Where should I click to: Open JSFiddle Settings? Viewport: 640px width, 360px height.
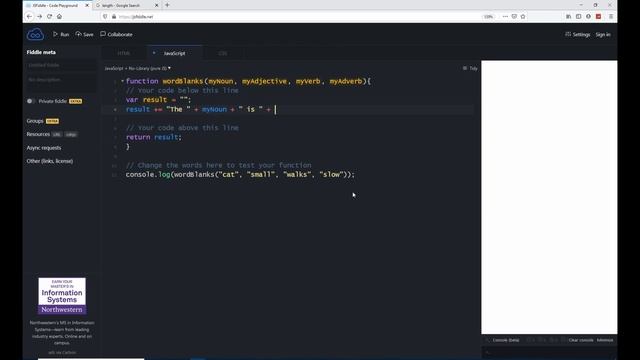(x=578, y=35)
